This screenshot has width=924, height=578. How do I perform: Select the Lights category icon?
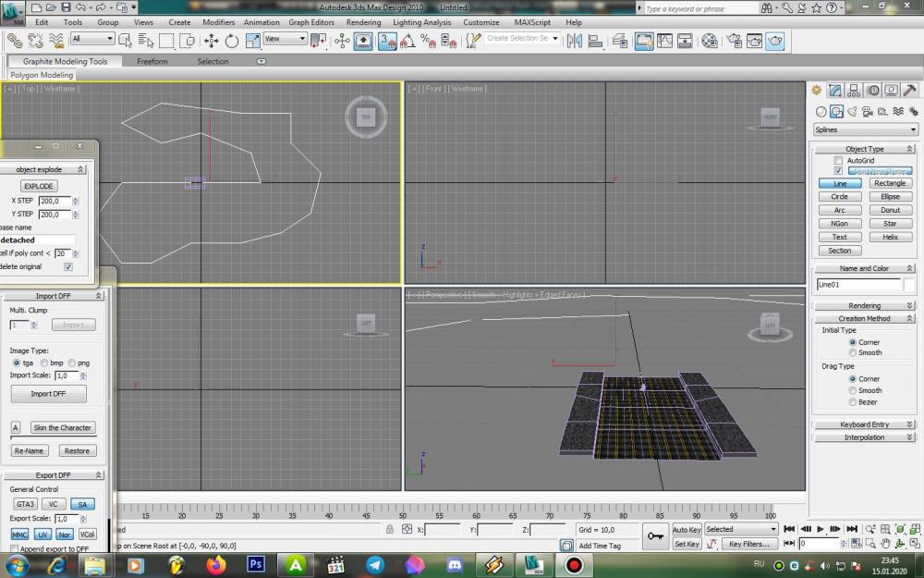(x=852, y=112)
